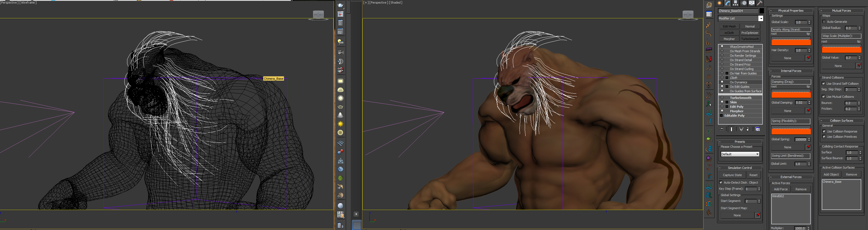Click the Capture State button
The width and height of the screenshot is (868, 230).
(x=732, y=175)
